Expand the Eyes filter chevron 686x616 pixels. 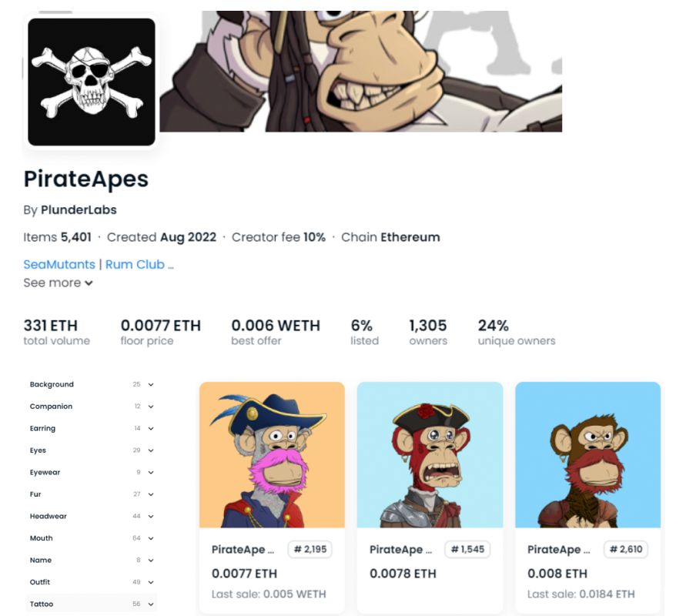point(150,450)
